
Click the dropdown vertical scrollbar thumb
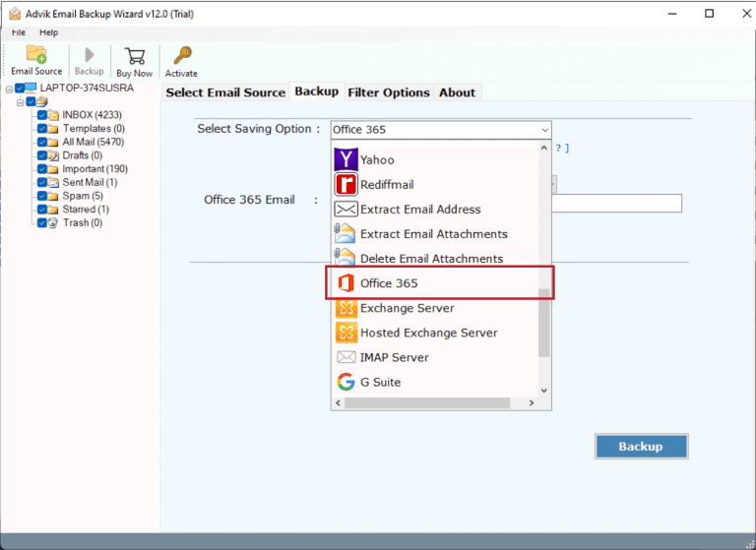[x=543, y=323]
